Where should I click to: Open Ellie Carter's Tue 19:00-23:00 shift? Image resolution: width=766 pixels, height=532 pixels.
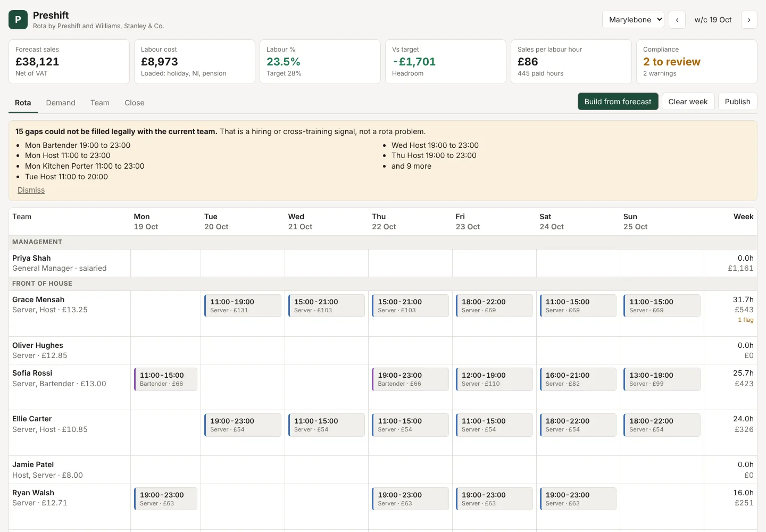pyautogui.click(x=243, y=425)
